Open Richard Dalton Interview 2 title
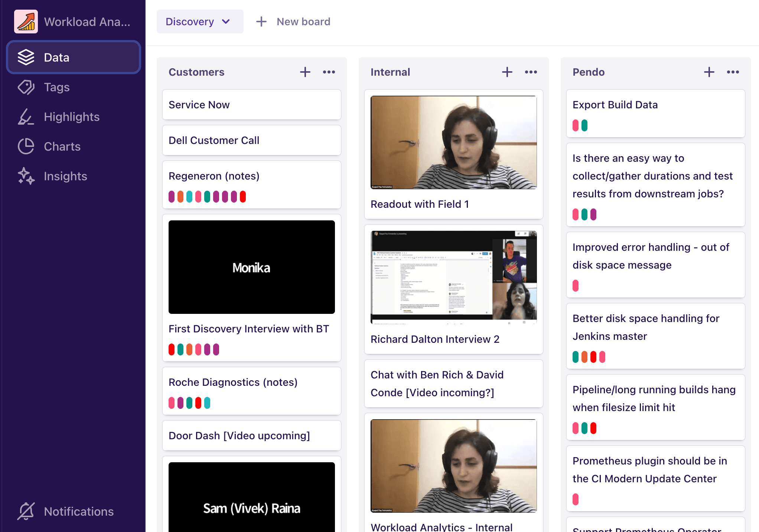759x532 pixels. (435, 339)
